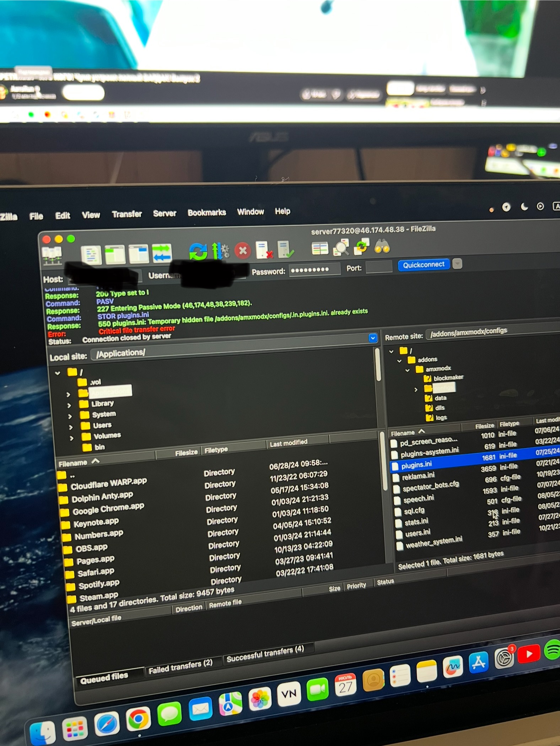The image size is (560, 746).
Task: Click the Password field
Action: [314, 270]
